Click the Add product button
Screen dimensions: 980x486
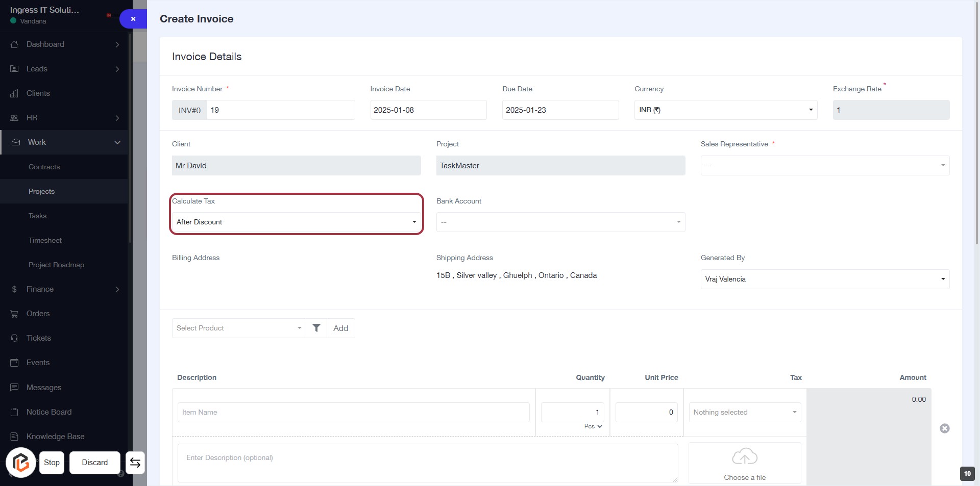pyautogui.click(x=340, y=328)
